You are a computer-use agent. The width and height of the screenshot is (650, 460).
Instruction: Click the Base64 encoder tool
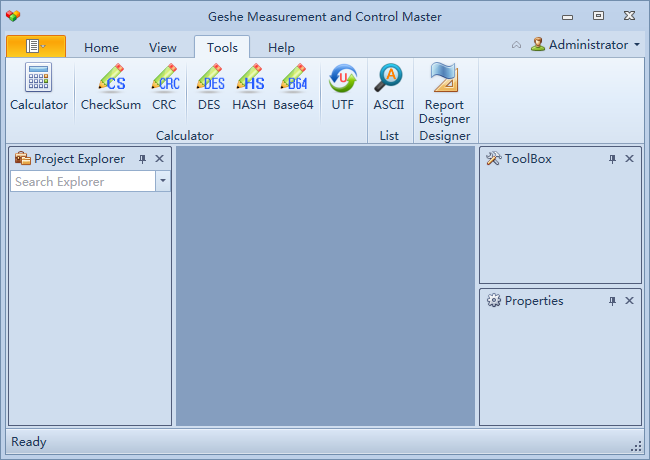[x=293, y=87]
